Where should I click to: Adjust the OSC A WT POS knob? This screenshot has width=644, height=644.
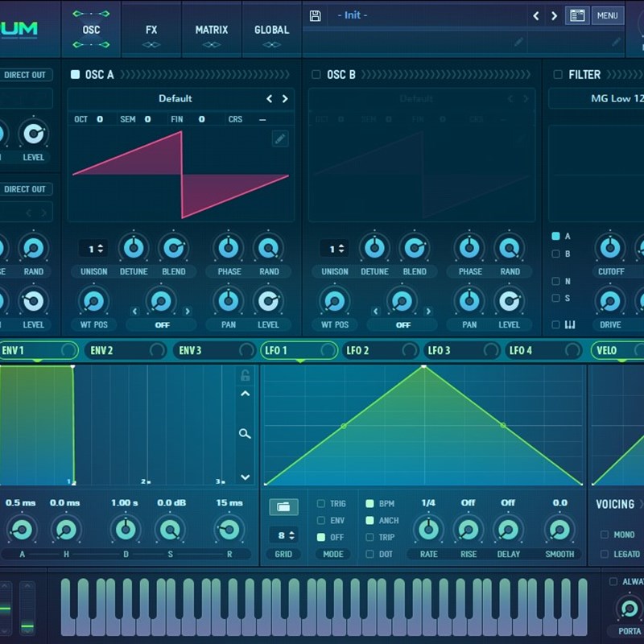point(93,301)
